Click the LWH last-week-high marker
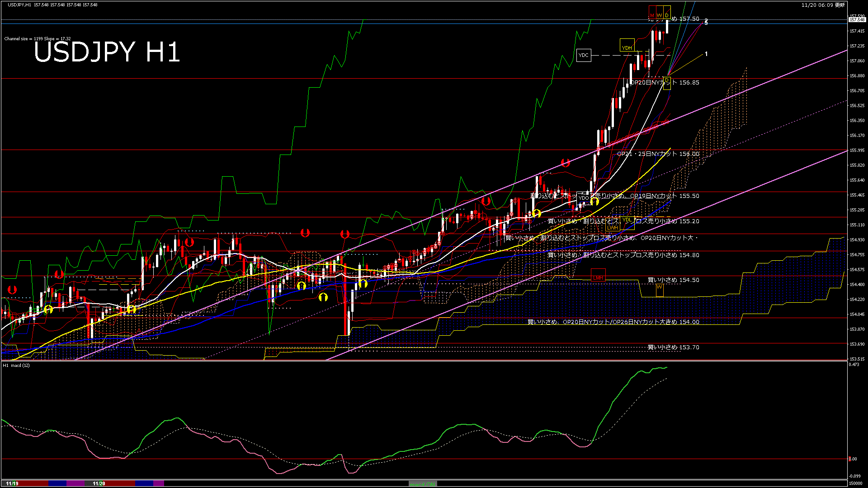868x488 pixels. point(613,228)
